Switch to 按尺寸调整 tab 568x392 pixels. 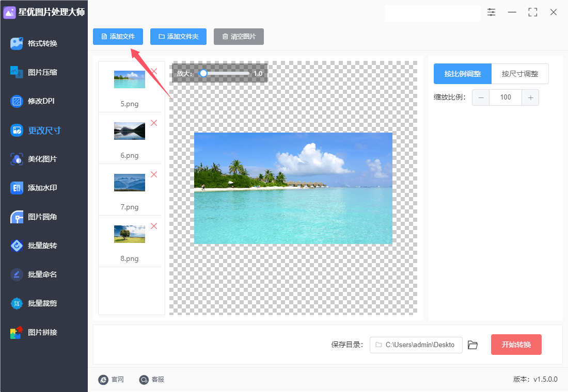(x=519, y=74)
